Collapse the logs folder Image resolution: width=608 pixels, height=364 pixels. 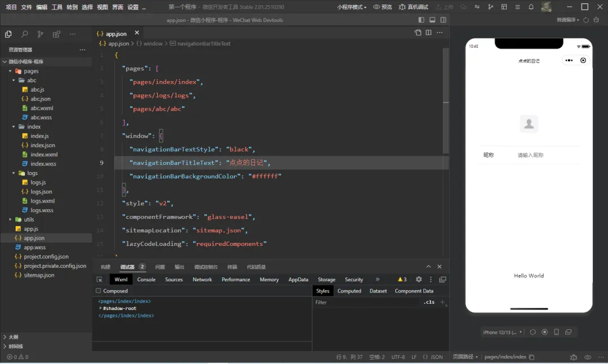(14, 173)
